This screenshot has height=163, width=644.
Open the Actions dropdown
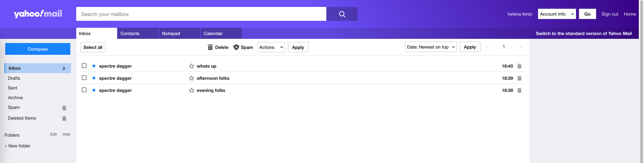[x=271, y=47]
